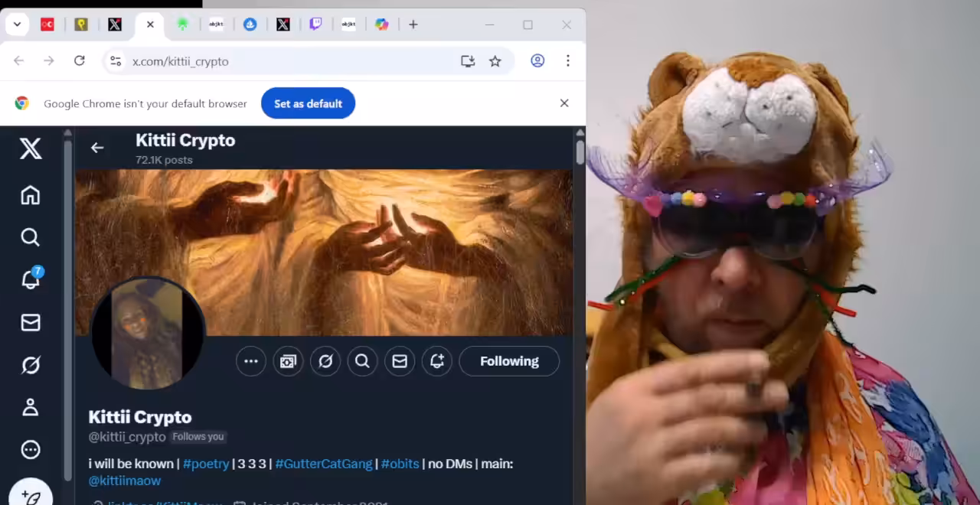Viewport: 980px width, 505px height.
Task: Open profile more options ellipsis
Action: click(251, 361)
